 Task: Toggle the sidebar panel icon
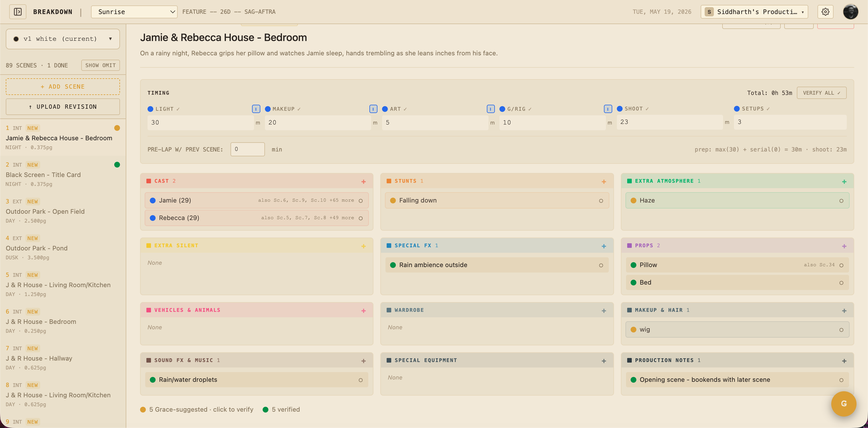tap(18, 12)
